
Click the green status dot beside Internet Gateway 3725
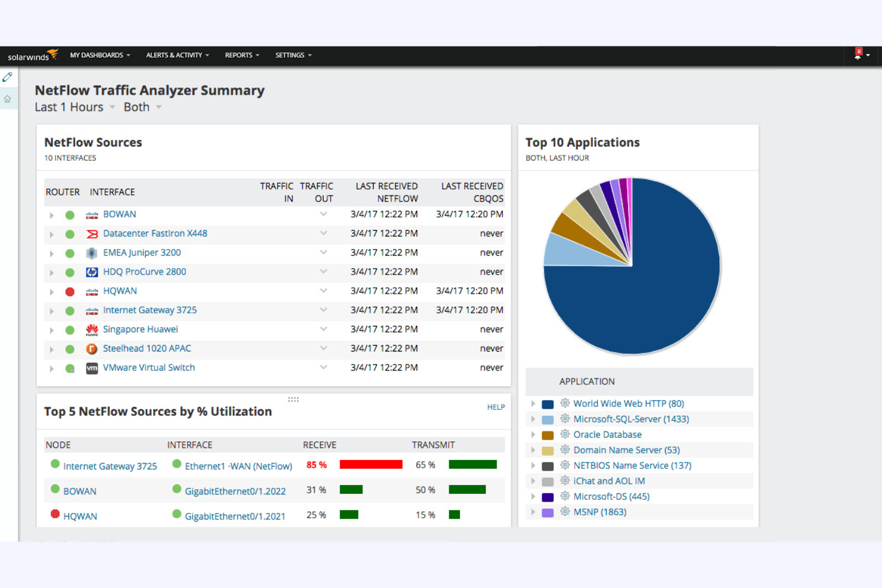coord(70,310)
